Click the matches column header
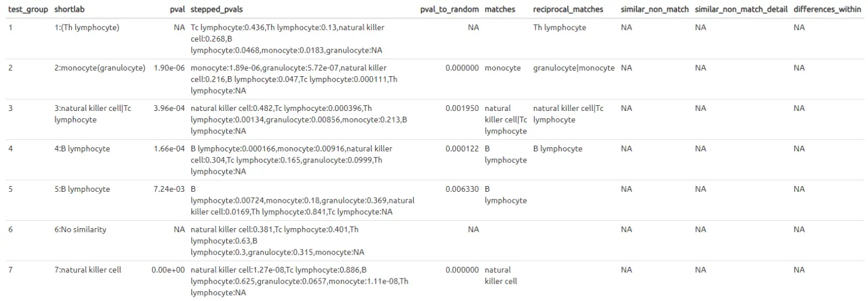The width and height of the screenshot is (868, 301). click(x=499, y=9)
